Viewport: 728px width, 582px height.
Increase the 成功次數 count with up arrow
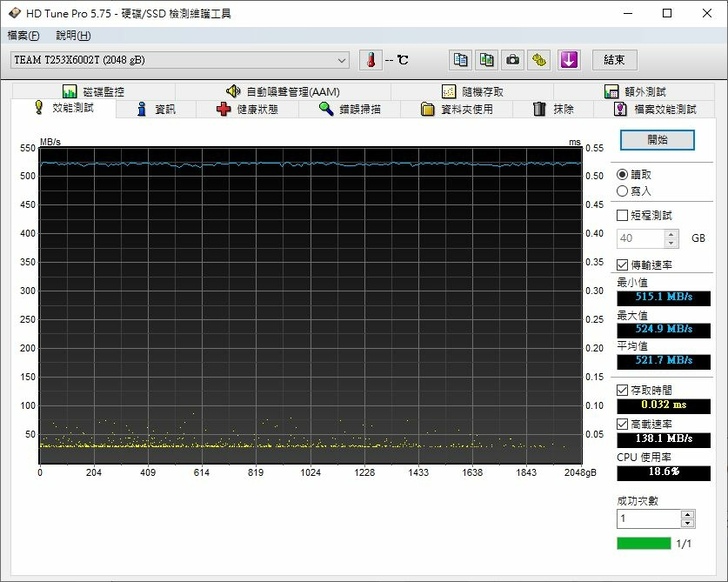687,515
